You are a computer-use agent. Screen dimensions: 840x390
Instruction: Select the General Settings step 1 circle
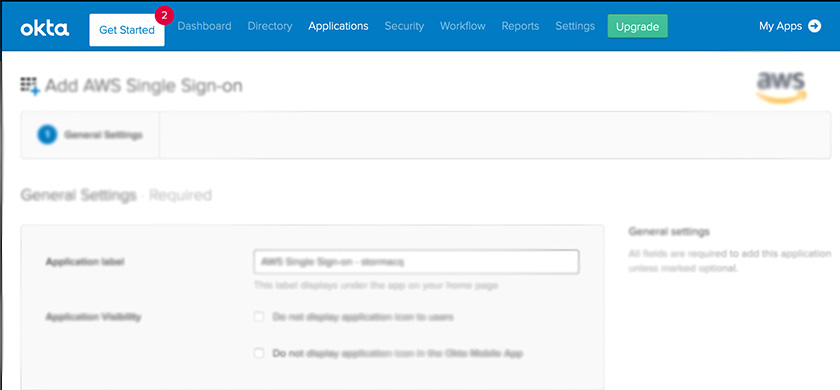coord(47,135)
